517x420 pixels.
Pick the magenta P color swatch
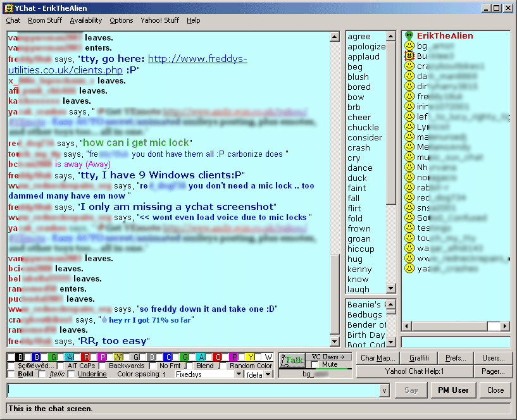(x=102, y=357)
